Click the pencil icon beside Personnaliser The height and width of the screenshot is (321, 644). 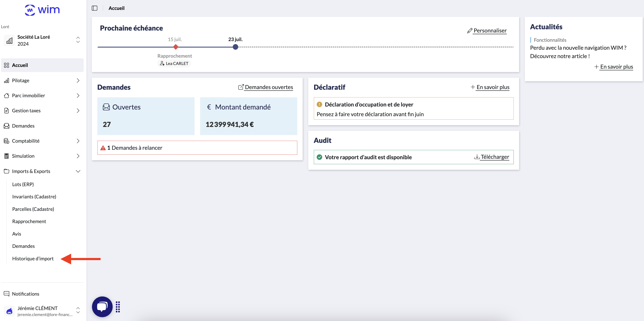click(x=469, y=31)
